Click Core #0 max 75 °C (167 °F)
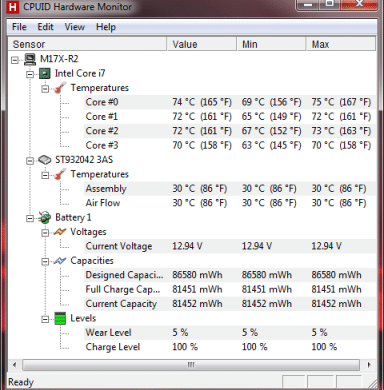 (x=341, y=102)
